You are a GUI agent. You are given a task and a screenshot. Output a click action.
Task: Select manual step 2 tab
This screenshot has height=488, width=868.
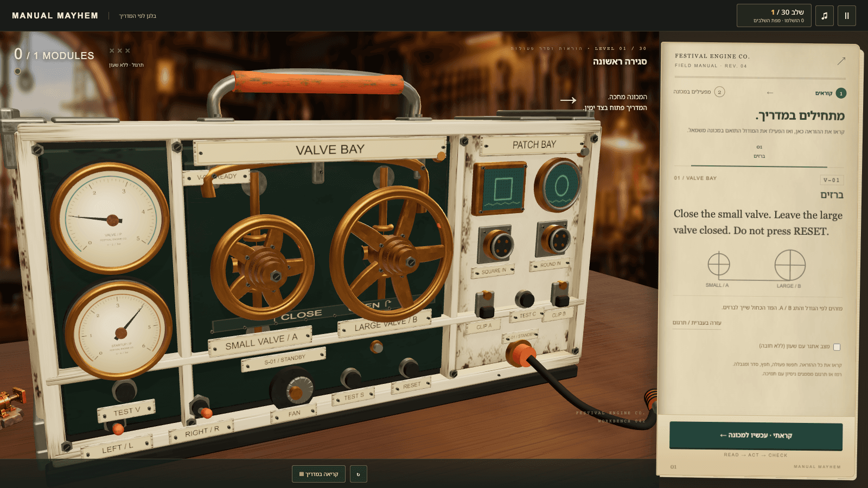[699, 92]
